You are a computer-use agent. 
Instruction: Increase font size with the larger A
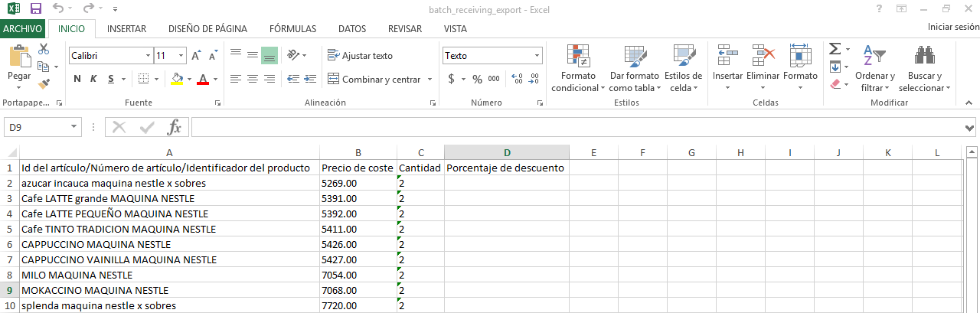(x=196, y=56)
